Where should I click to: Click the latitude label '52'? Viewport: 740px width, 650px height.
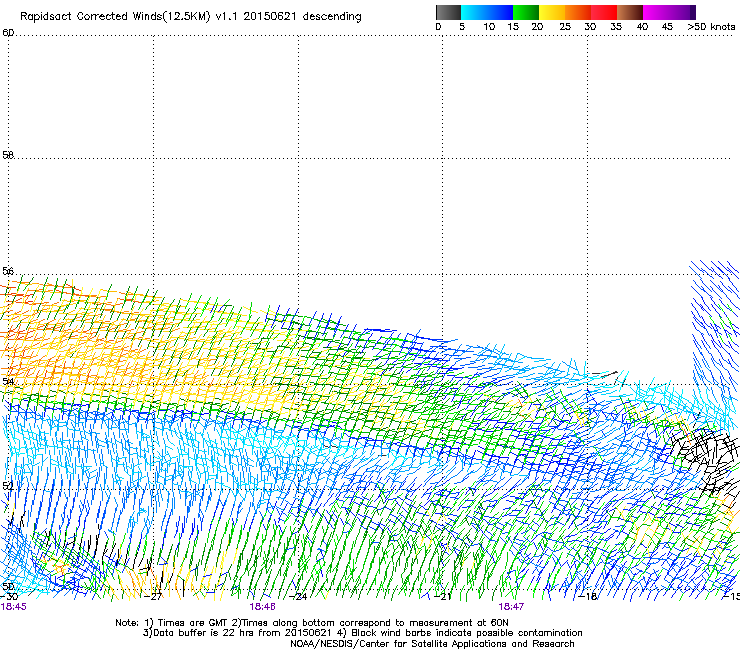pyautogui.click(x=8, y=486)
